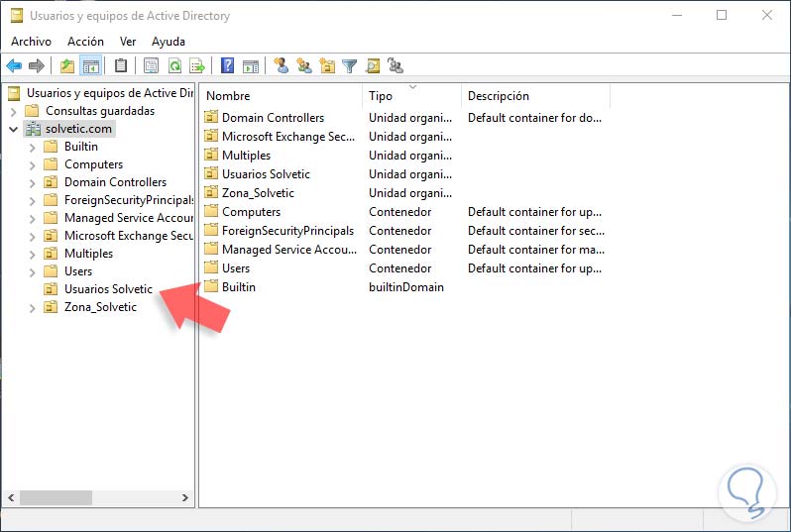Image resolution: width=791 pixels, height=532 pixels.
Task: Create a new user icon
Action: [281, 65]
